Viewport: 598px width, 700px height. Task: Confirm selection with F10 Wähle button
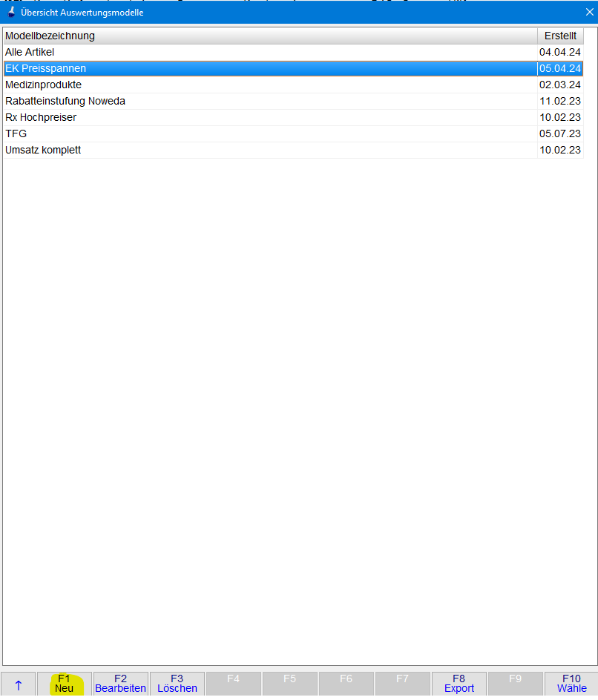(x=571, y=684)
